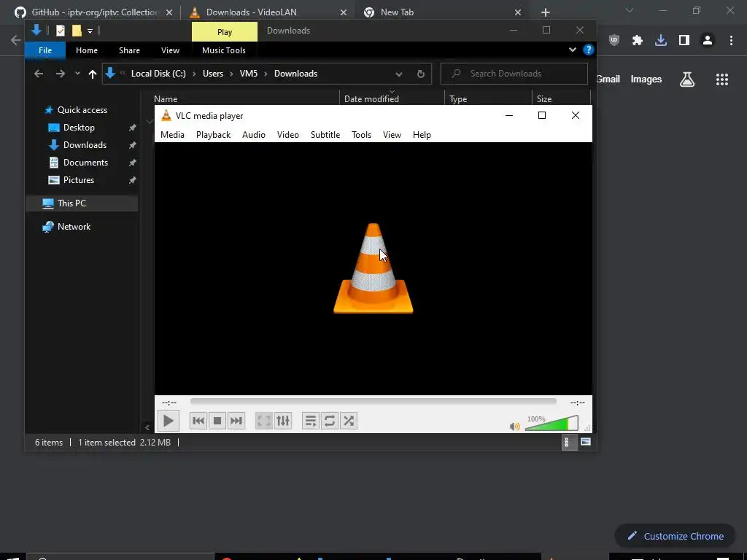The image size is (747, 560).
Task: Open the Chrome side panel
Action: pos(684,41)
